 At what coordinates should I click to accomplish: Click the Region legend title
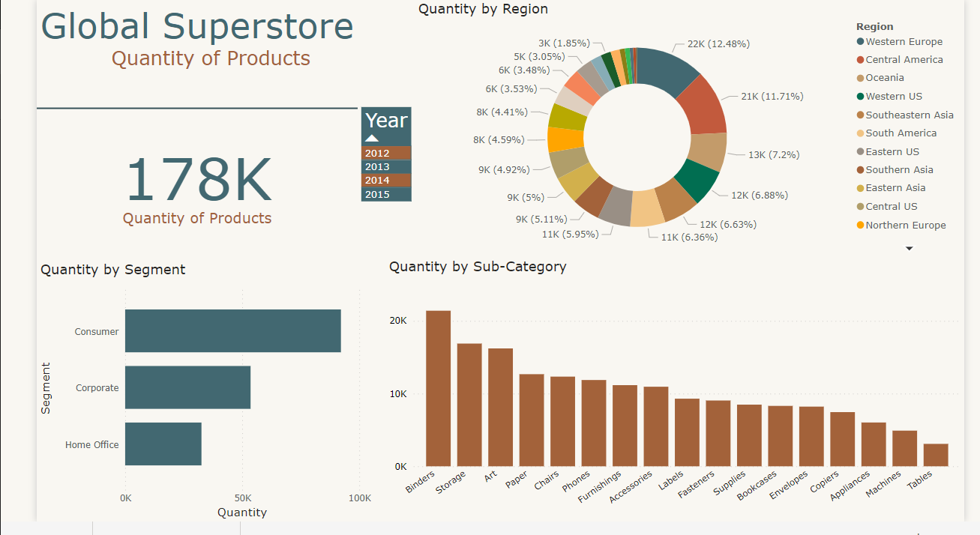[x=874, y=26]
